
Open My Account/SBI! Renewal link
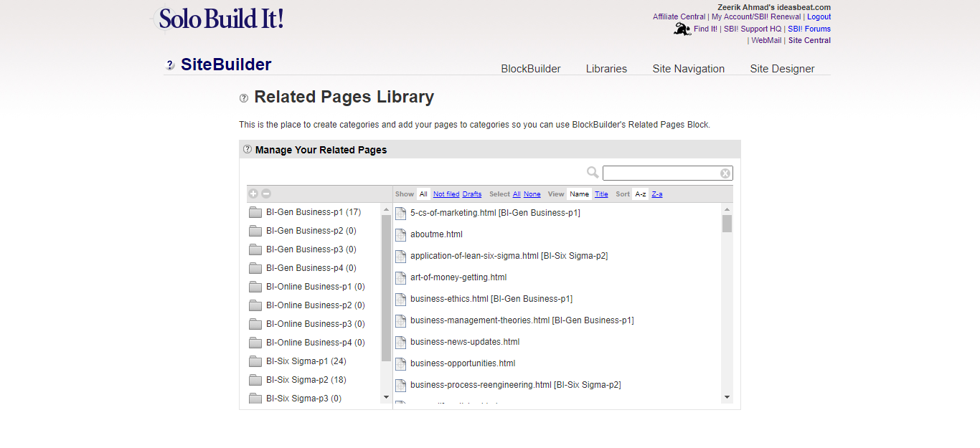[756, 17]
